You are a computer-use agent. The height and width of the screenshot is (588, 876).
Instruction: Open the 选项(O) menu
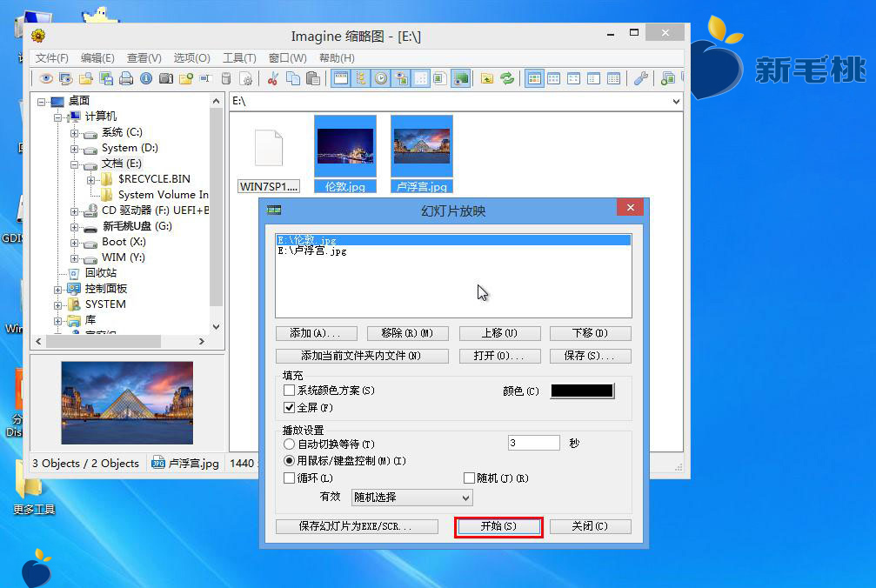[191, 58]
